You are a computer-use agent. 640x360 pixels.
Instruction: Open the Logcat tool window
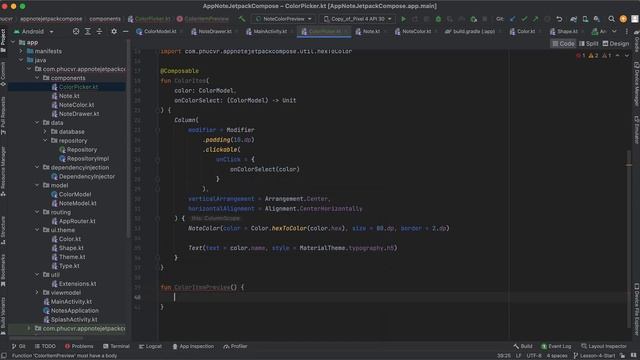click(150, 346)
